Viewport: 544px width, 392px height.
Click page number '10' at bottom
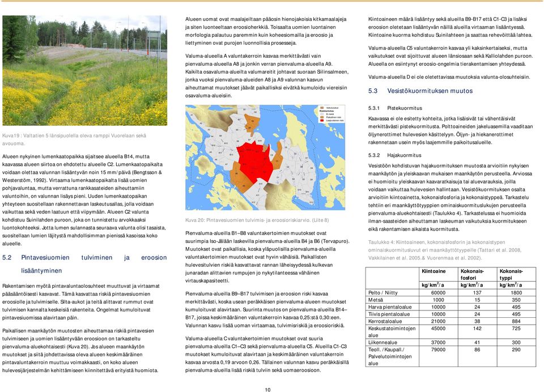267,390
